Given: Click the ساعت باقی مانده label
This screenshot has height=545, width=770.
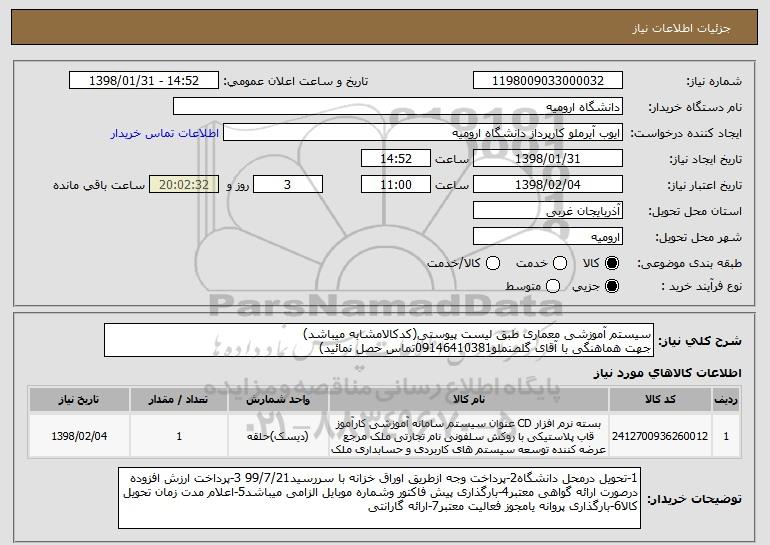Looking at the screenshot, I should click(99, 185).
